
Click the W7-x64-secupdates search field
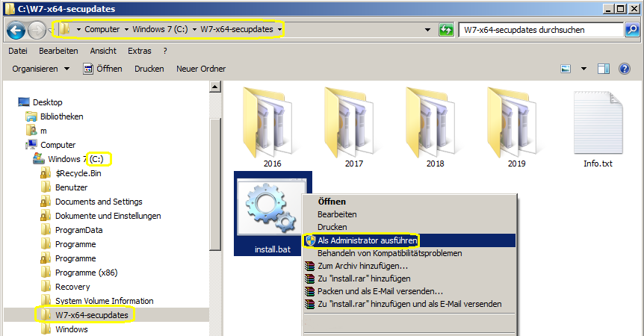click(540, 30)
